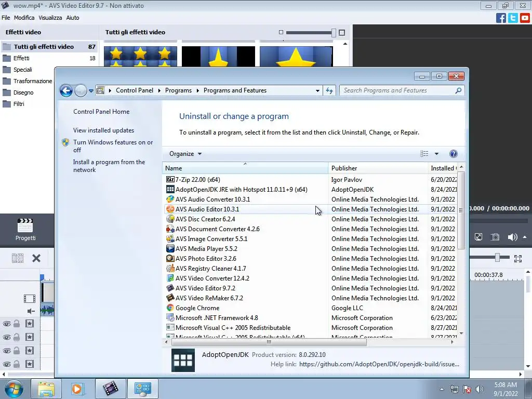Toggle lock on first overlay track
The width and height of the screenshot is (532, 399).
pyautogui.click(x=16, y=324)
